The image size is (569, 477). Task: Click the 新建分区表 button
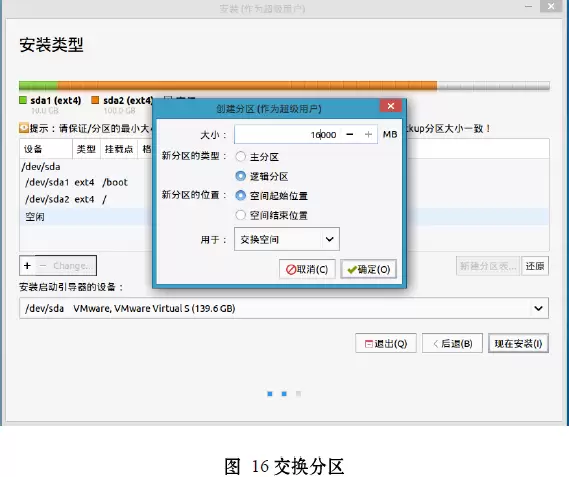(488, 266)
